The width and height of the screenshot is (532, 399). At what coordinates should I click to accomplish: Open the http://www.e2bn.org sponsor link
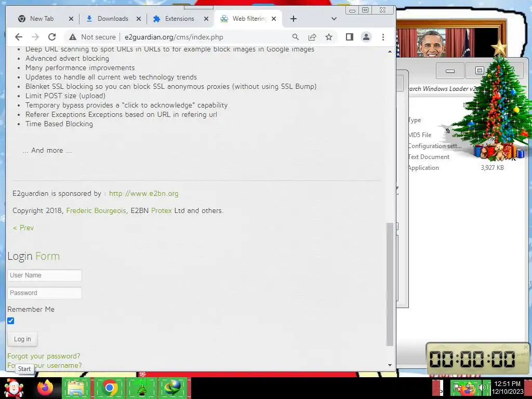coord(143,193)
